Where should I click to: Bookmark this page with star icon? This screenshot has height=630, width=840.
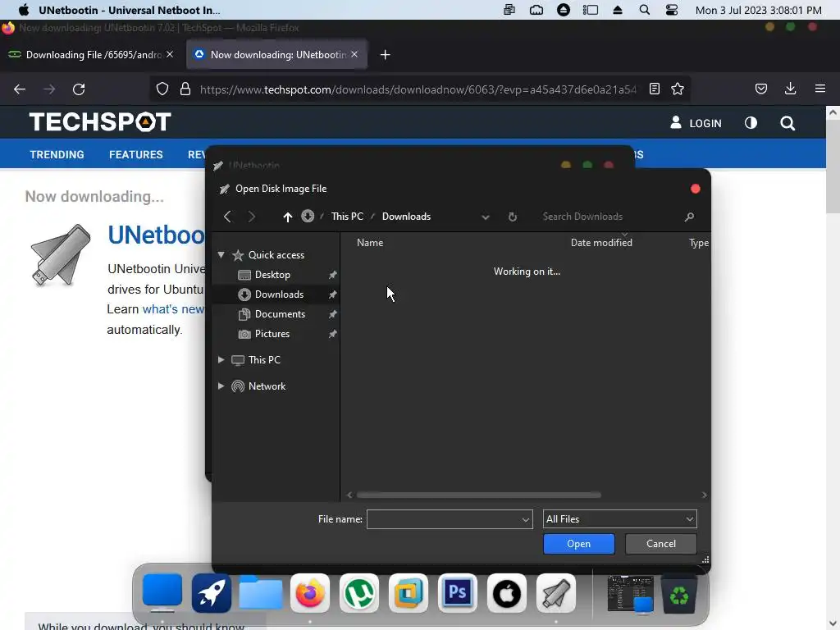tap(678, 89)
